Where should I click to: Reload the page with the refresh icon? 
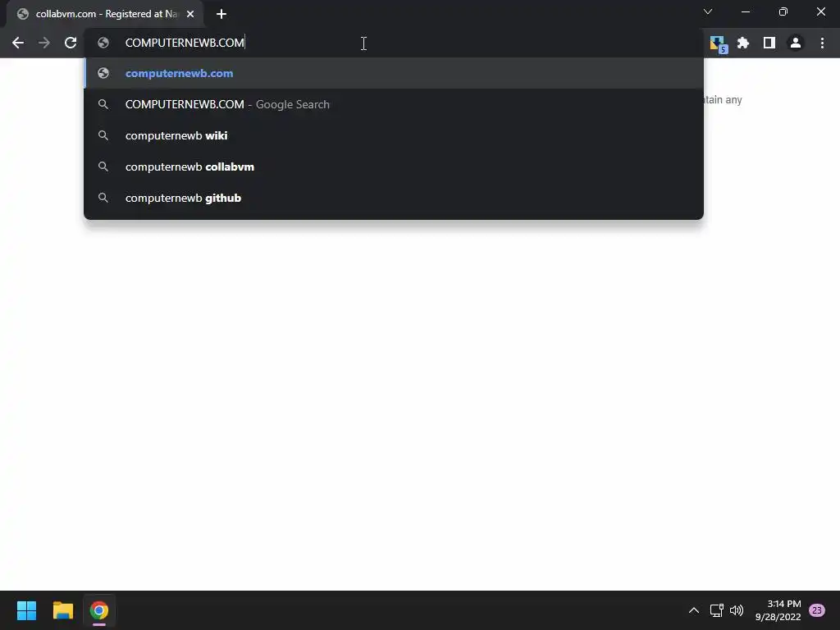[71, 43]
